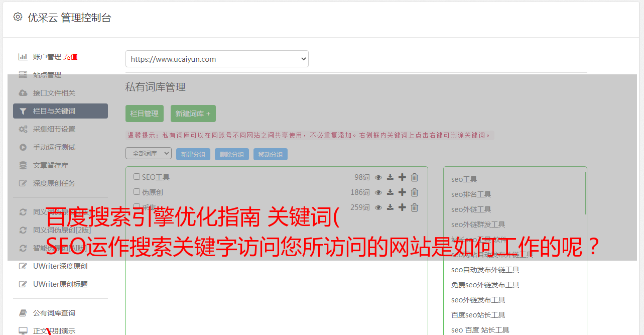The height and width of the screenshot is (335, 644).
Task: Go to 深度原创任务 in the sidebar
Action: pos(54,183)
